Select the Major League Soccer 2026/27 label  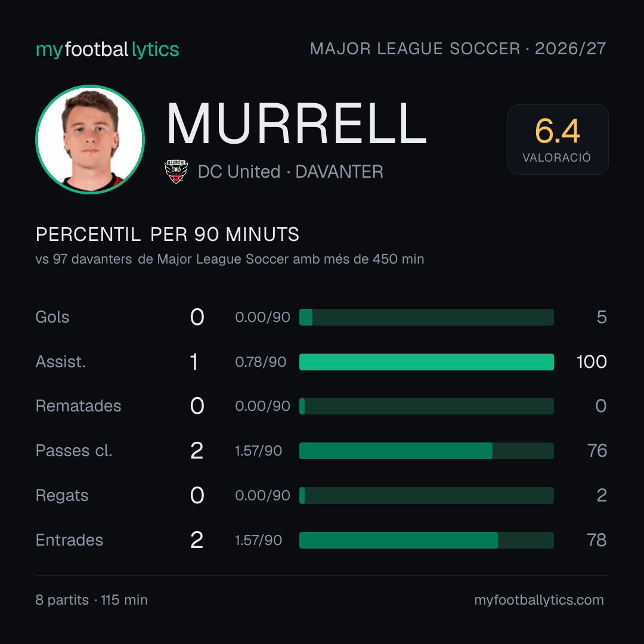458,49
